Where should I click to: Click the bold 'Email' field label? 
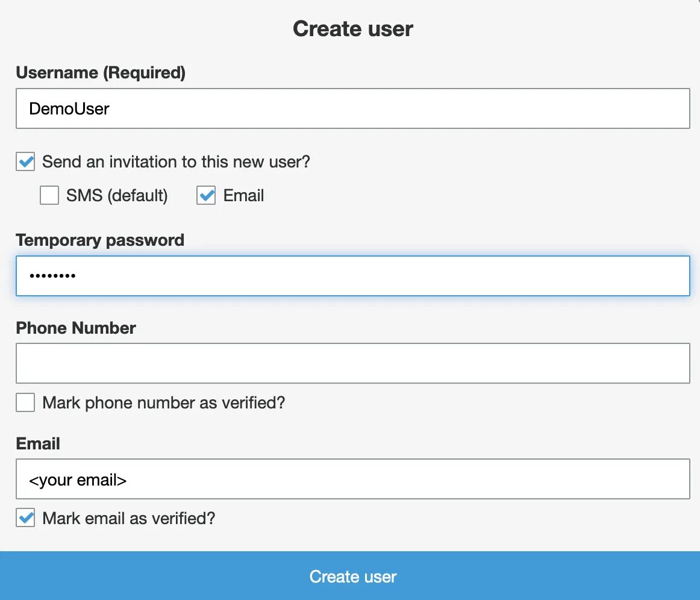(x=38, y=444)
